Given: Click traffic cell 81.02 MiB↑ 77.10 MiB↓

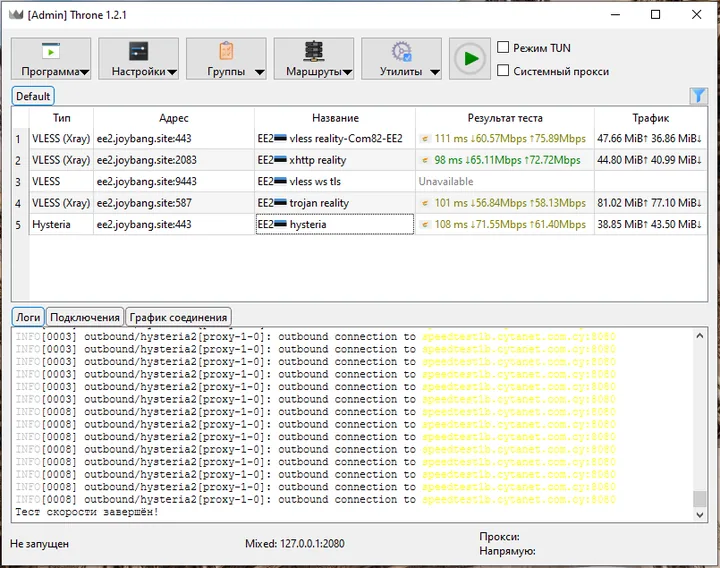Looking at the screenshot, I should (651, 203).
